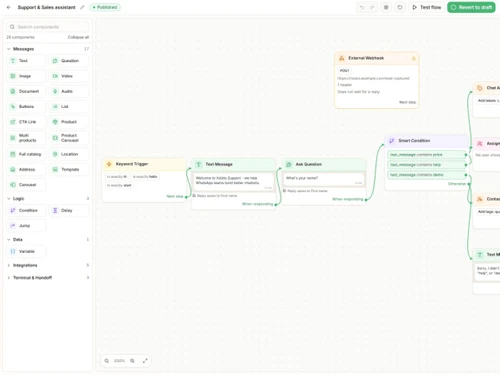Click Collapse all in components panel
The image size is (500, 375).
tap(78, 37)
